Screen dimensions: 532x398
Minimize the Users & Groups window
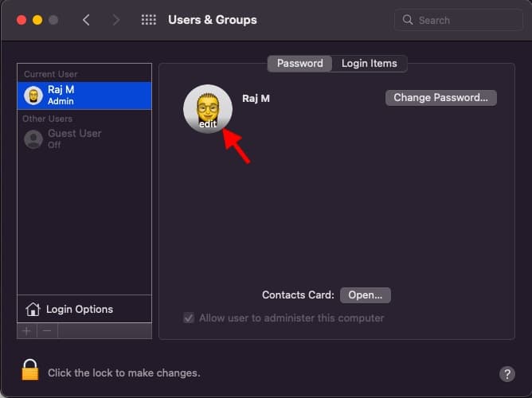coord(37,20)
